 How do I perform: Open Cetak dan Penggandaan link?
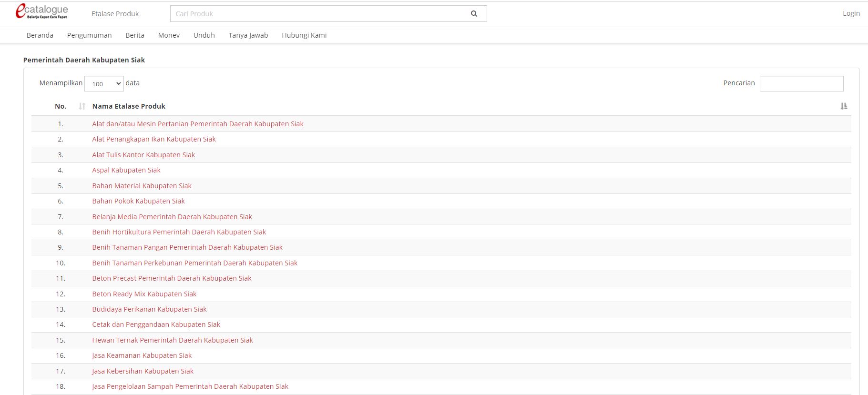pos(156,324)
